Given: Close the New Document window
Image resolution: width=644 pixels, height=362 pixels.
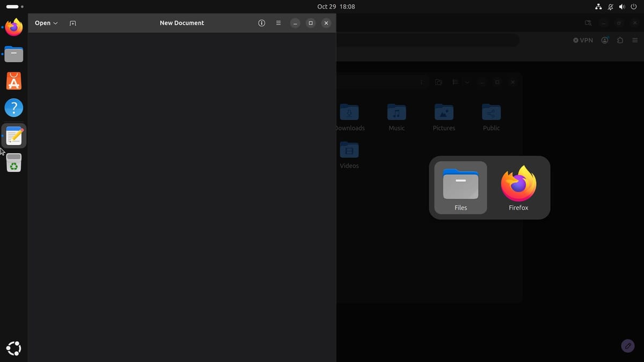Looking at the screenshot, I should point(326,23).
